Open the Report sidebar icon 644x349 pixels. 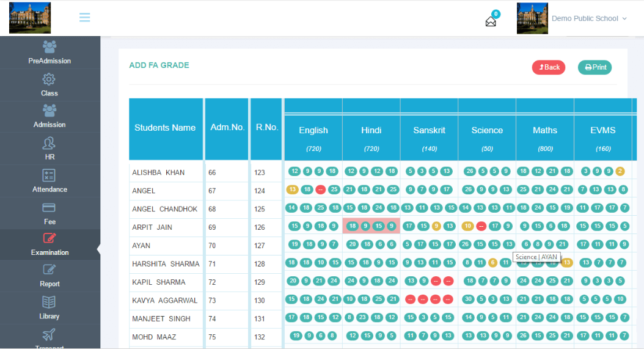coord(49,270)
